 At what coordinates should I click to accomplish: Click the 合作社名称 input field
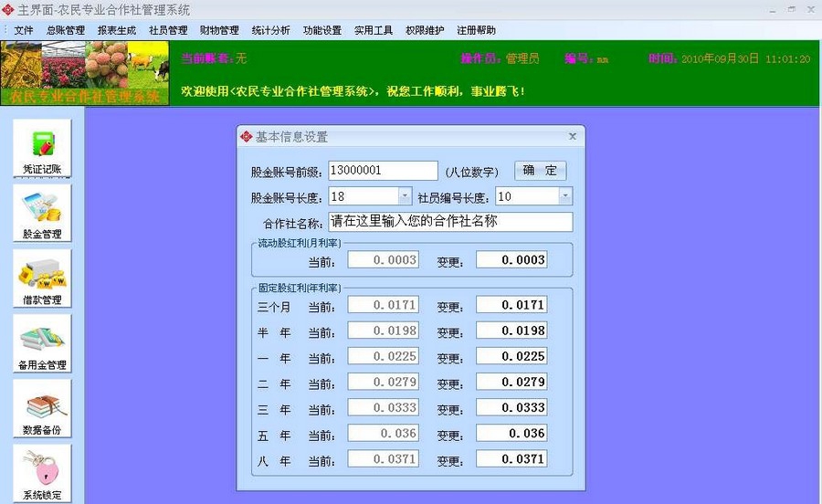450,222
